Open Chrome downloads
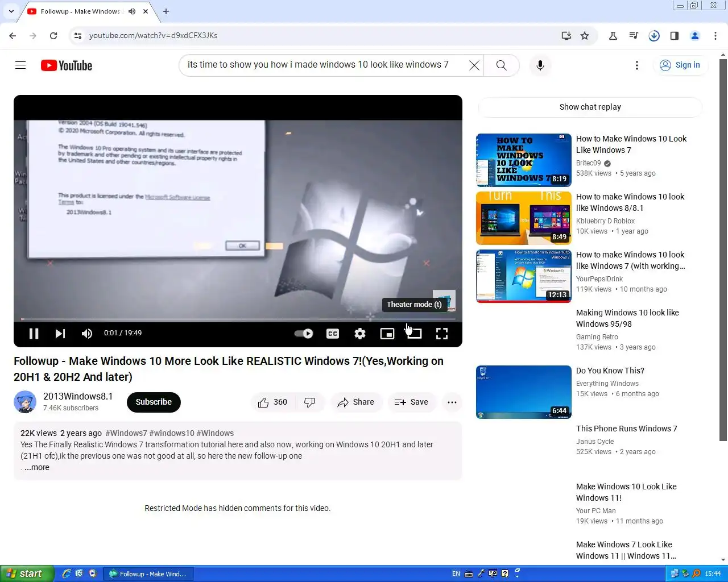 (654, 35)
